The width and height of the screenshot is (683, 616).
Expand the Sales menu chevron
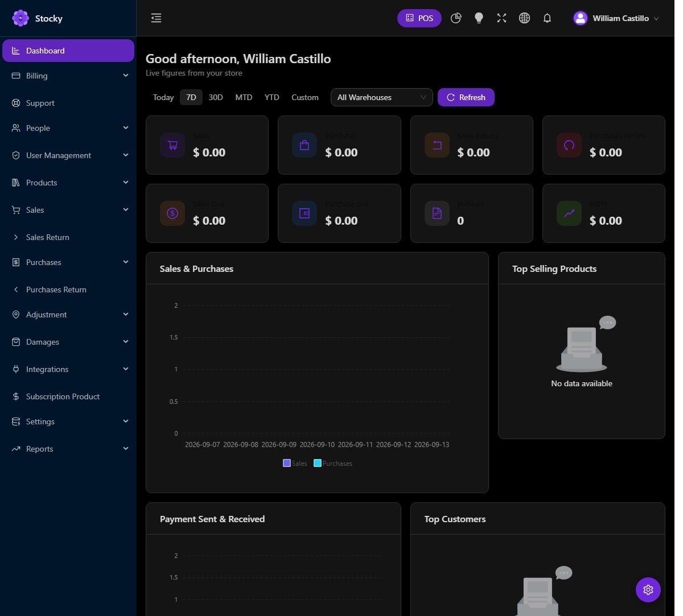coord(126,210)
